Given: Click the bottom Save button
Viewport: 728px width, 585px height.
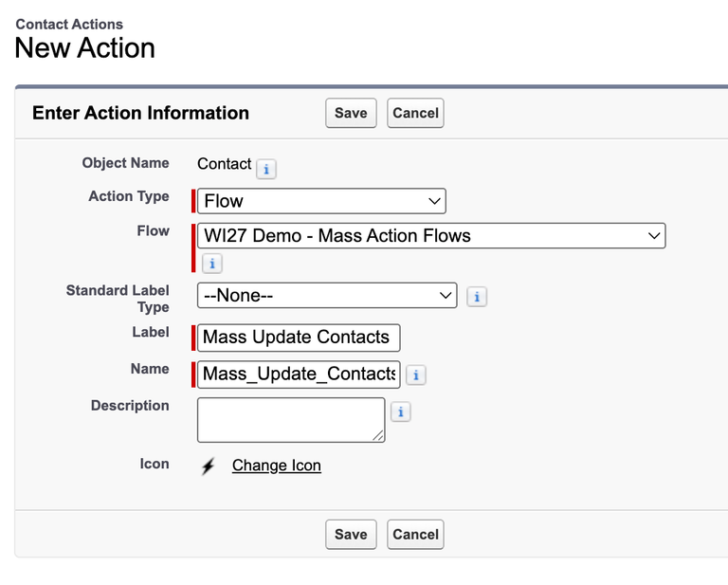Looking at the screenshot, I should coord(351,535).
